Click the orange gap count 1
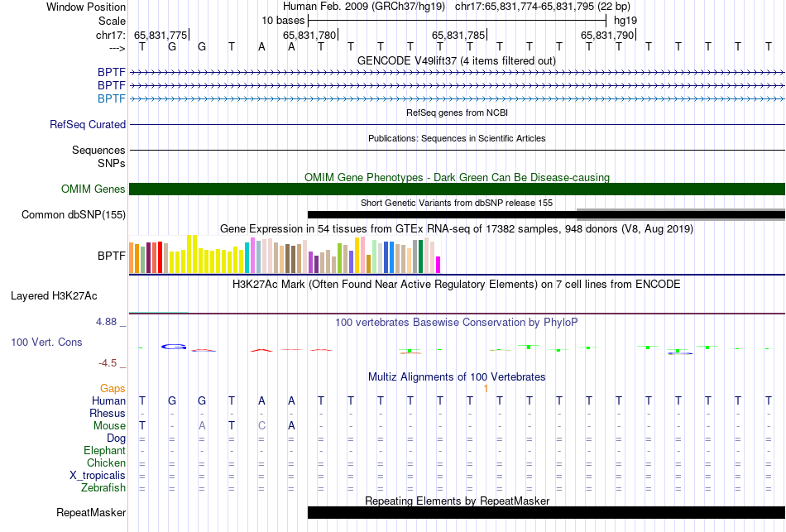The width and height of the screenshot is (786, 532). coord(486,389)
